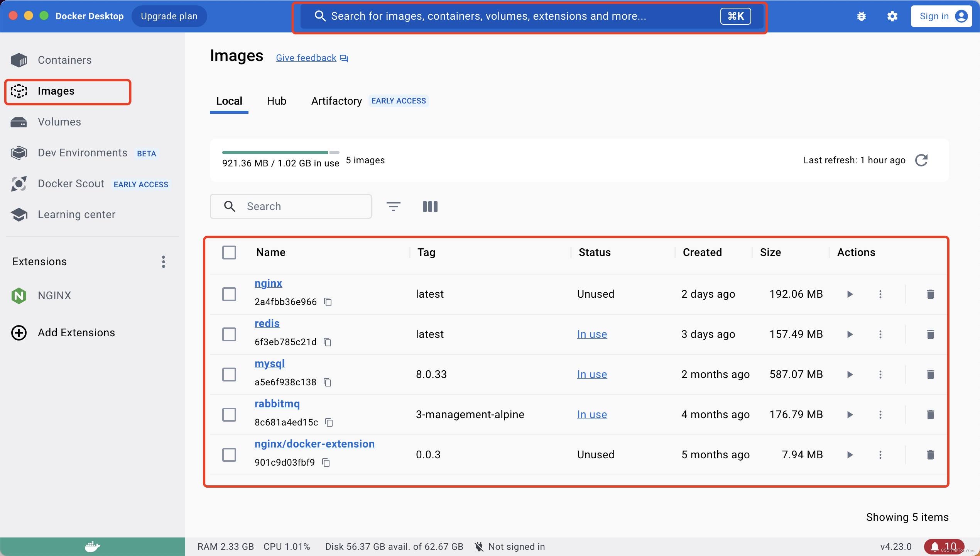Open the Extensions three-dot menu
This screenshot has width=980, height=556.
click(164, 262)
